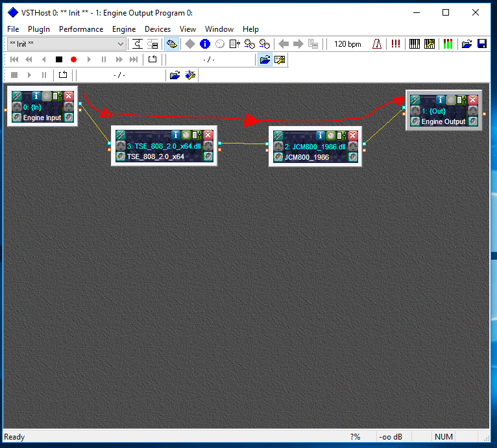Open the parameter list icon on Engine Input
497x448 pixels.
57,96
